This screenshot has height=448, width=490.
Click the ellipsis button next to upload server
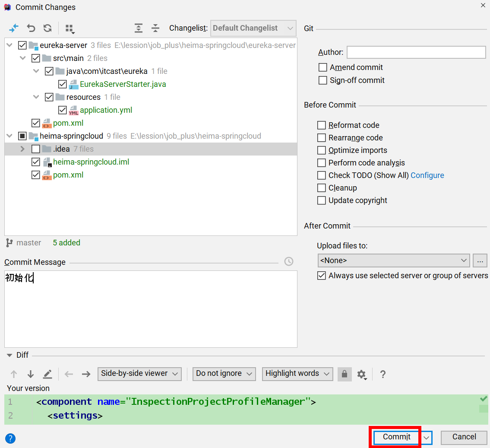point(480,261)
